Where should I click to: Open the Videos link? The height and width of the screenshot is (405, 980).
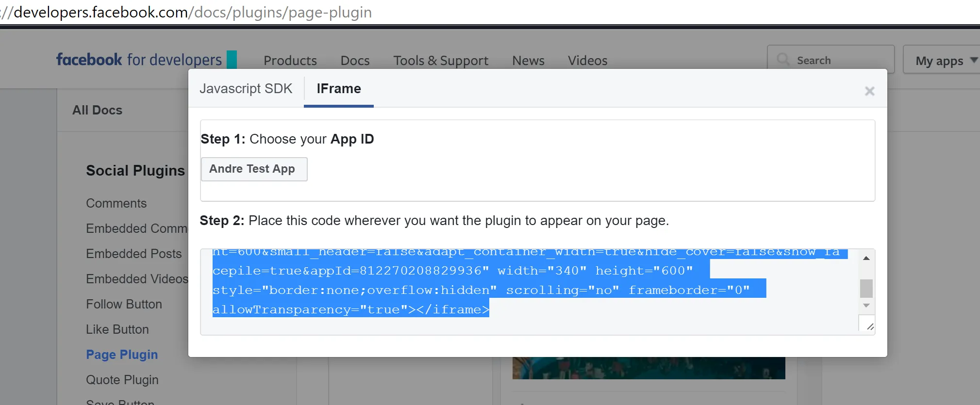click(587, 61)
